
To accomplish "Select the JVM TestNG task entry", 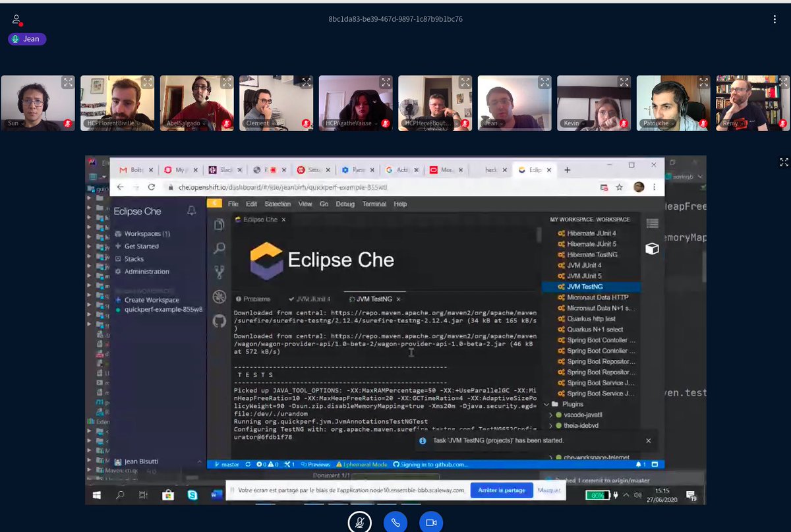I will tap(591, 287).
